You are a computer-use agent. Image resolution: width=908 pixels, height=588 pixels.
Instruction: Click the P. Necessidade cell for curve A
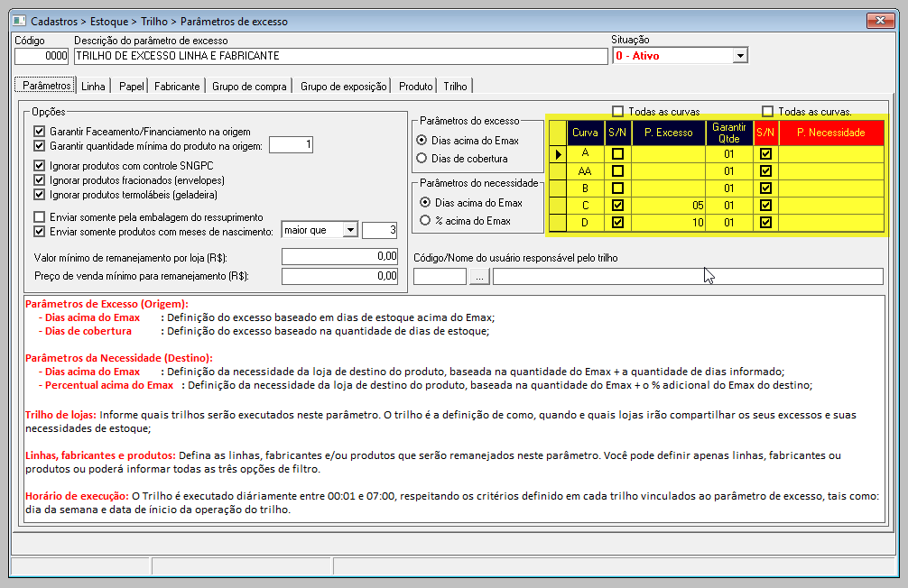pyautogui.click(x=831, y=154)
